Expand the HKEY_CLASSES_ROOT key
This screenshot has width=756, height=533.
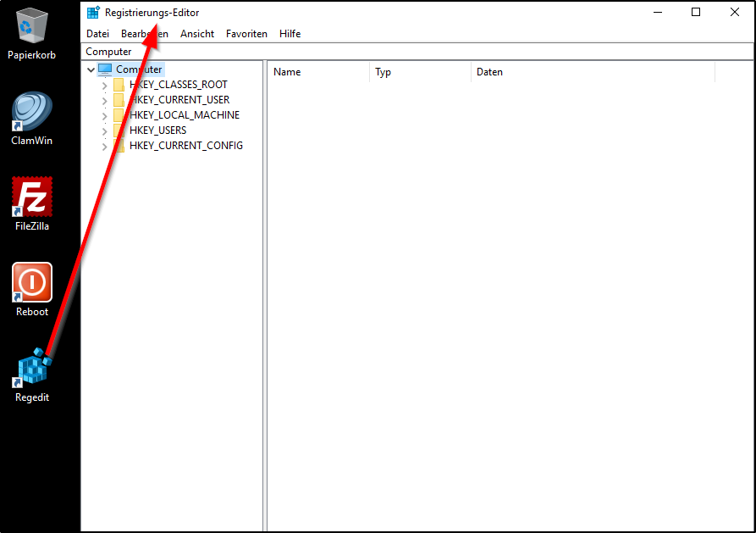click(105, 86)
